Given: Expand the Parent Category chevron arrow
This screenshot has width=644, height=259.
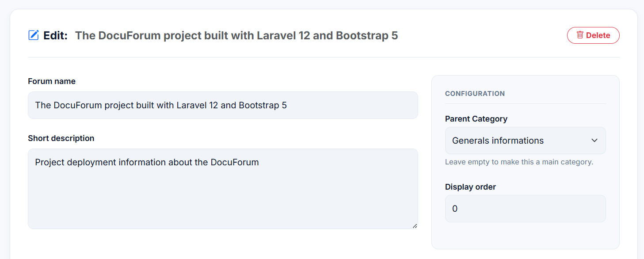Looking at the screenshot, I should [x=594, y=141].
